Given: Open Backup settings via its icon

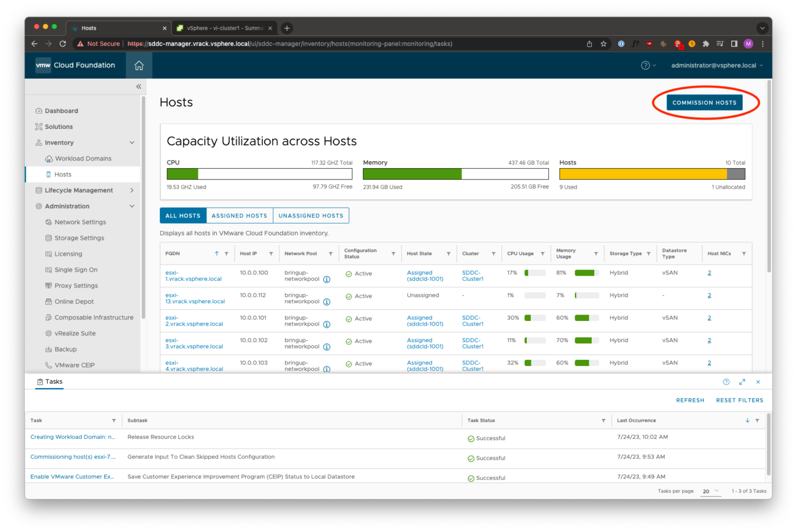Looking at the screenshot, I should click(x=48, y=349).
